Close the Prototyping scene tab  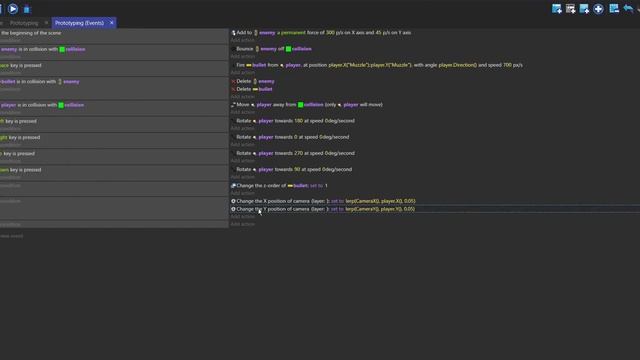(x=46, y=23)
